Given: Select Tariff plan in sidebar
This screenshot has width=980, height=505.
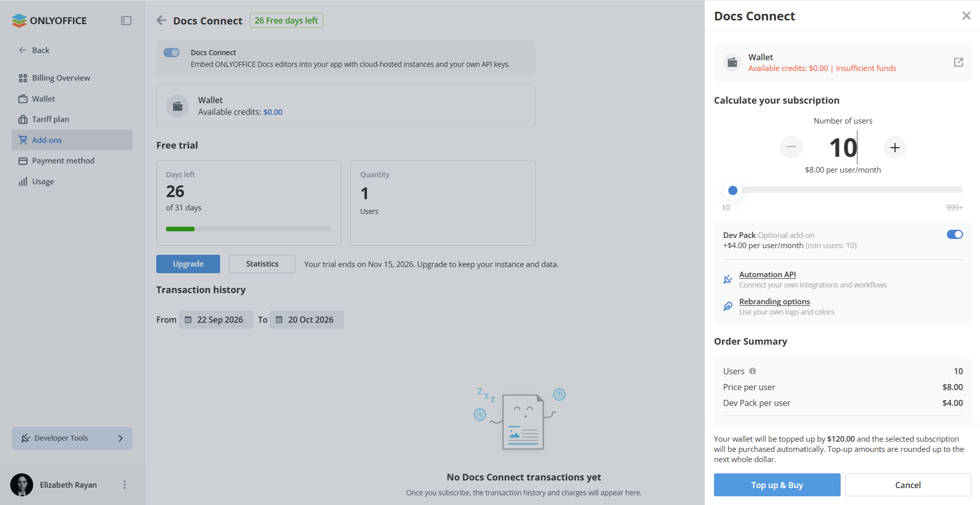Looking at the screenshot, I should coord(72,119).
